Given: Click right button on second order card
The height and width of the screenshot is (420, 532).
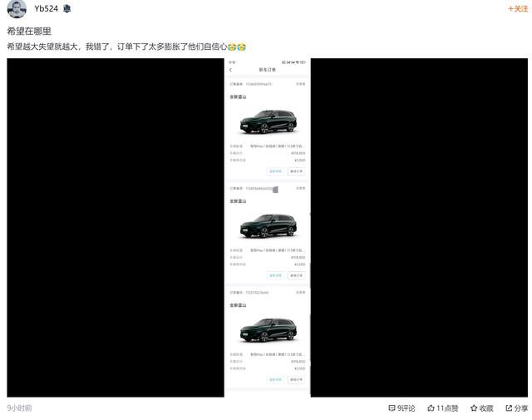Looking at the screenshot, I should tap(296, 275).
